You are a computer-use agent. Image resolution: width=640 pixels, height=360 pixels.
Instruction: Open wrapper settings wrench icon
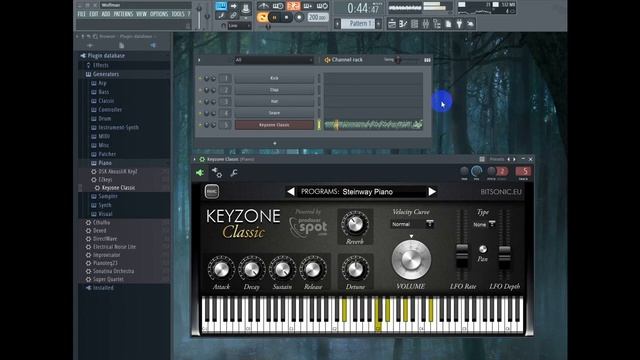(234, 173)
